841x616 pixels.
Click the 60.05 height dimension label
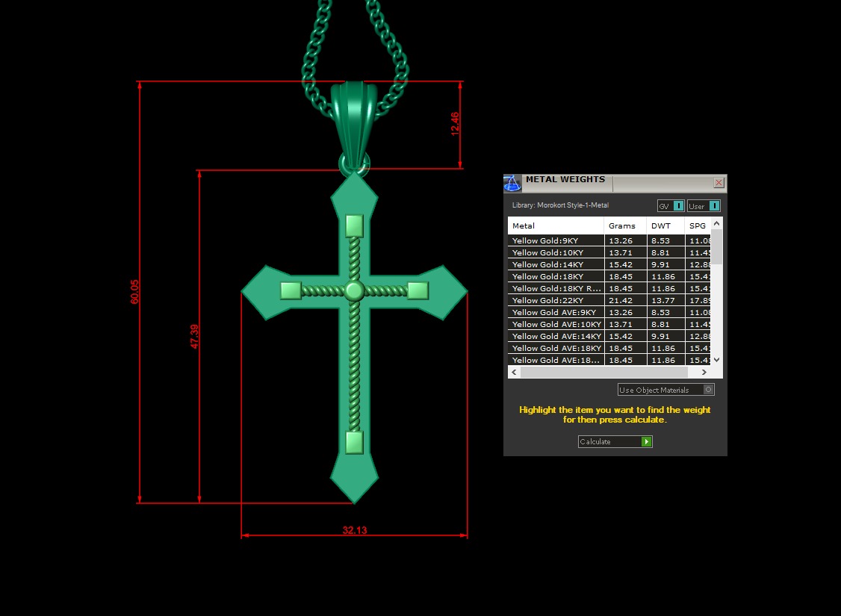(134, 292)
